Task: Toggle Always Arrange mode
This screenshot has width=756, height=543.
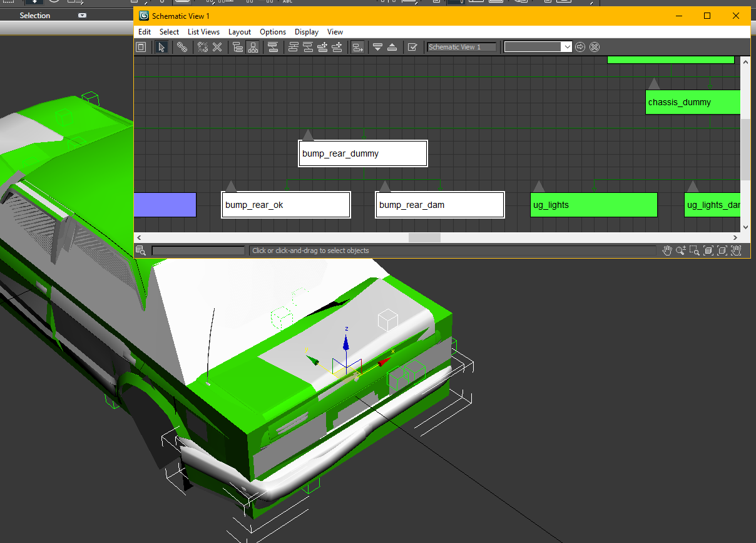Action: (x=272, y=46)
